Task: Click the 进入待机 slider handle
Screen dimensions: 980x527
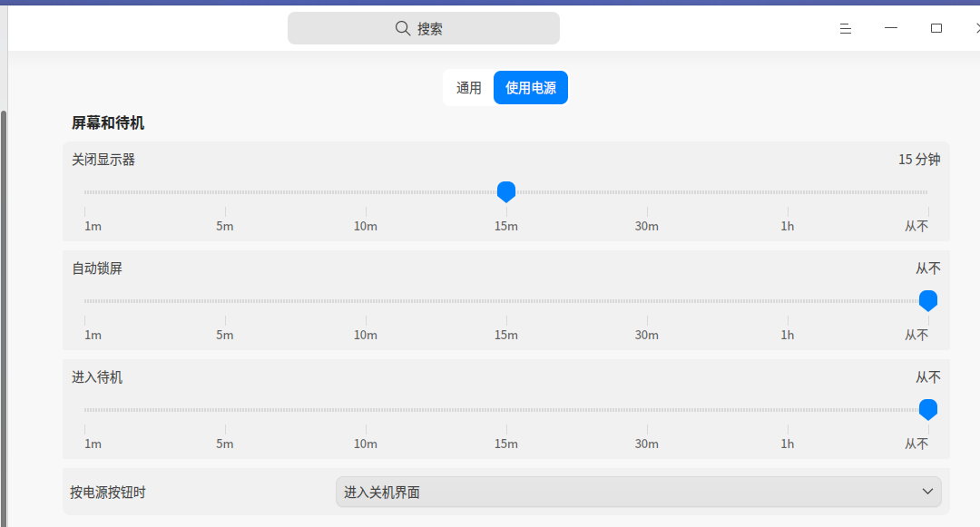Action: coord(928,409)
